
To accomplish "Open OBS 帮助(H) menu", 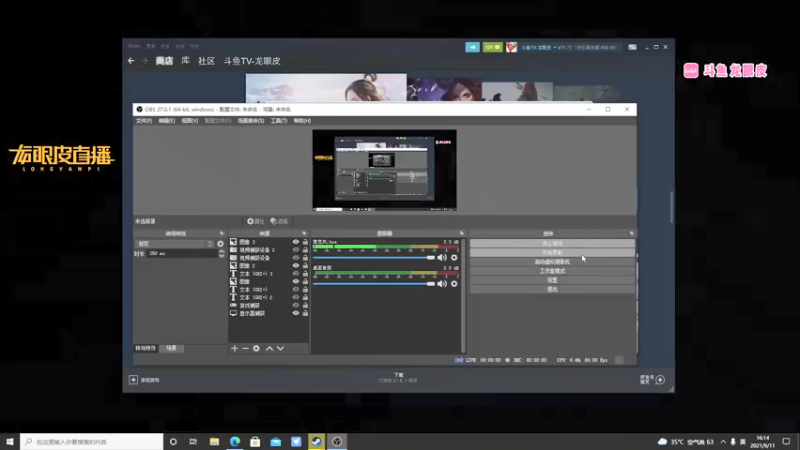I will tap(302, 121).
